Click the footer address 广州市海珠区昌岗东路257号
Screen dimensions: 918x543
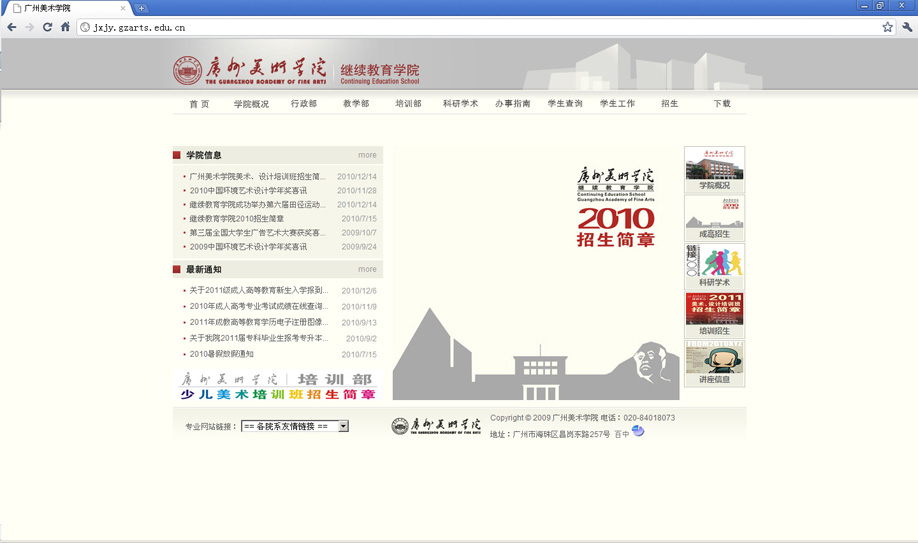point(561,434)
